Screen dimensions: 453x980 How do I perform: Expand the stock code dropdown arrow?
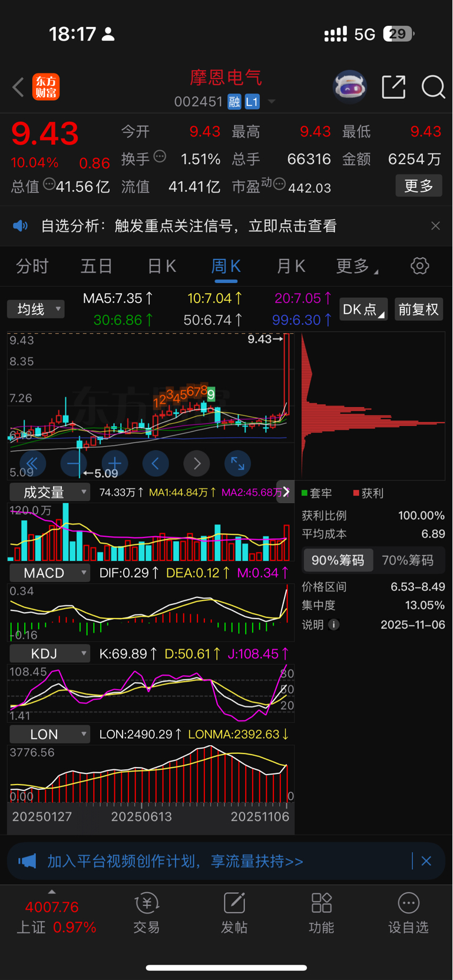pos(272,102)
